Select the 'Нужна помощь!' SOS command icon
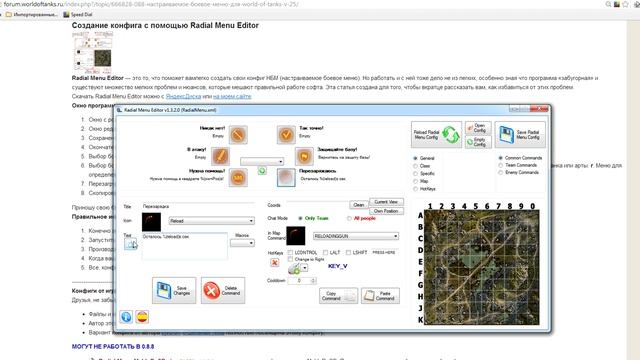The image size is (640, 360). (x=238, y=178)
